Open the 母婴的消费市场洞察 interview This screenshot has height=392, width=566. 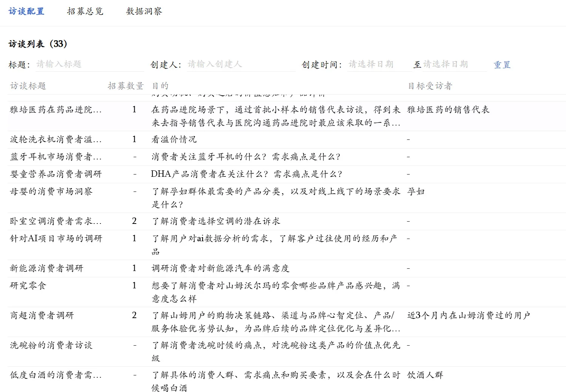[x=51, y=191]
